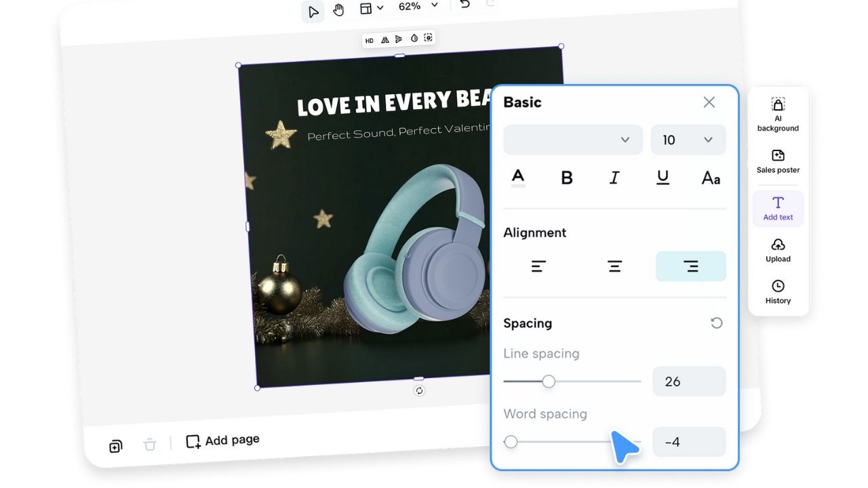Select Add text in sidebar
The width and height of the screenshot is (868, 488).
pos(778,208)
